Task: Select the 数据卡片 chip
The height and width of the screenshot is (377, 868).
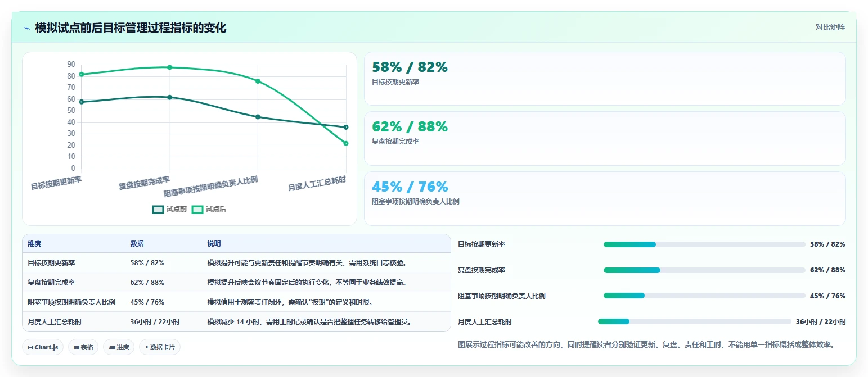Action: 160,347
